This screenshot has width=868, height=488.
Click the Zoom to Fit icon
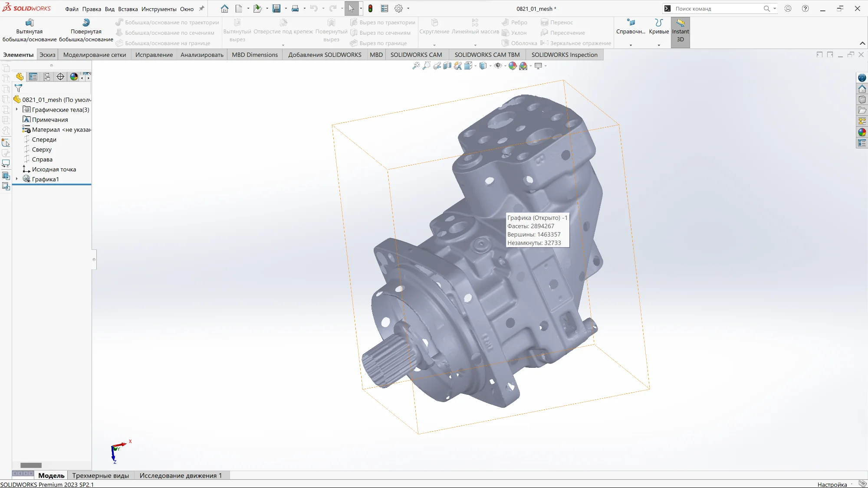[x=416, y=66]
